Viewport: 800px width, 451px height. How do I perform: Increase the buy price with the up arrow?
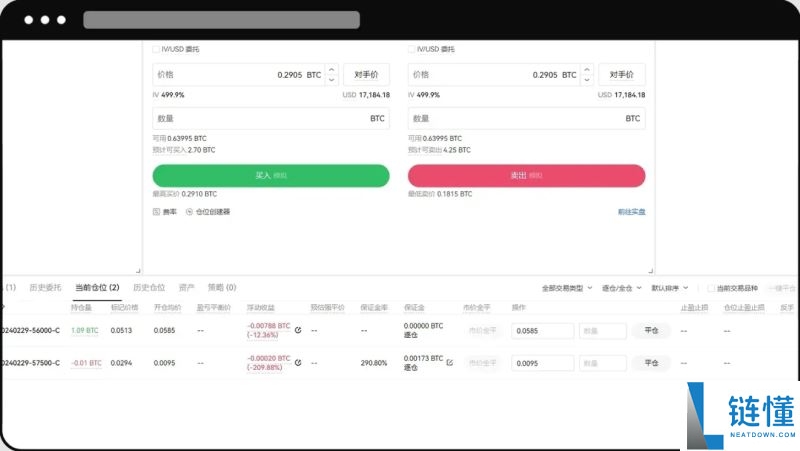click(332, 69)
